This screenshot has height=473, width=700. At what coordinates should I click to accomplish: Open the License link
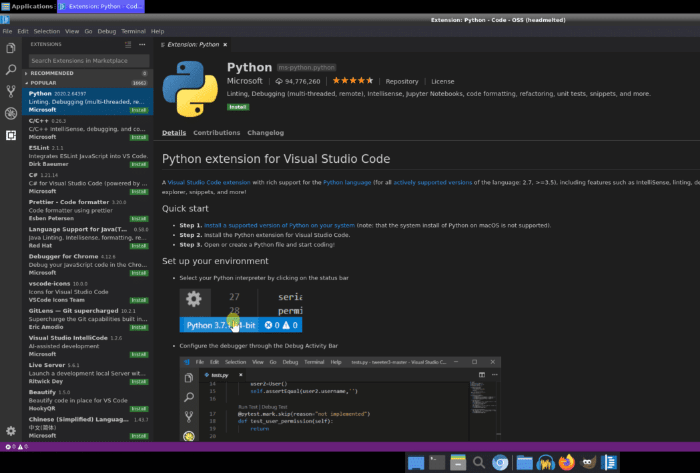(x=442, y=81)
